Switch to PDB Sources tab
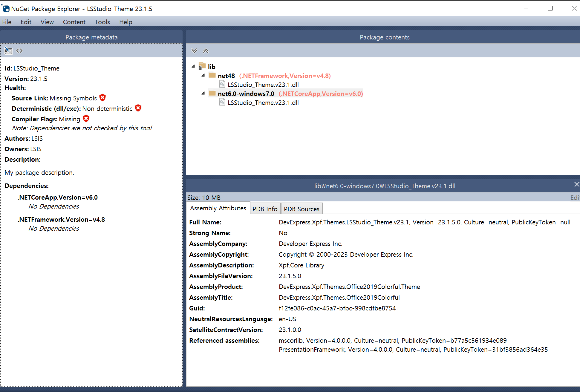The image size is (580, 392). 302,209
